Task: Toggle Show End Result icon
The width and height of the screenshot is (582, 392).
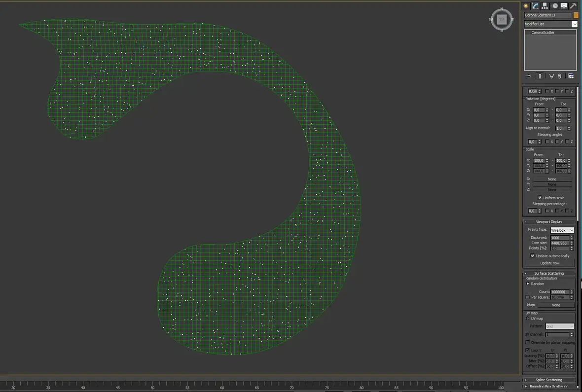Action: tap(540, 76)
